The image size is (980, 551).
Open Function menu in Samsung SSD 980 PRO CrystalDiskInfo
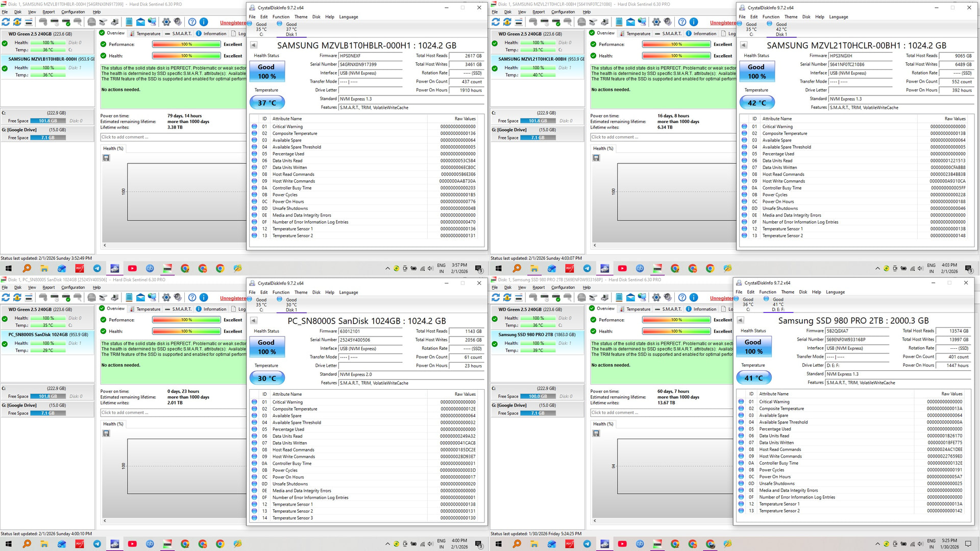point(767,292)
